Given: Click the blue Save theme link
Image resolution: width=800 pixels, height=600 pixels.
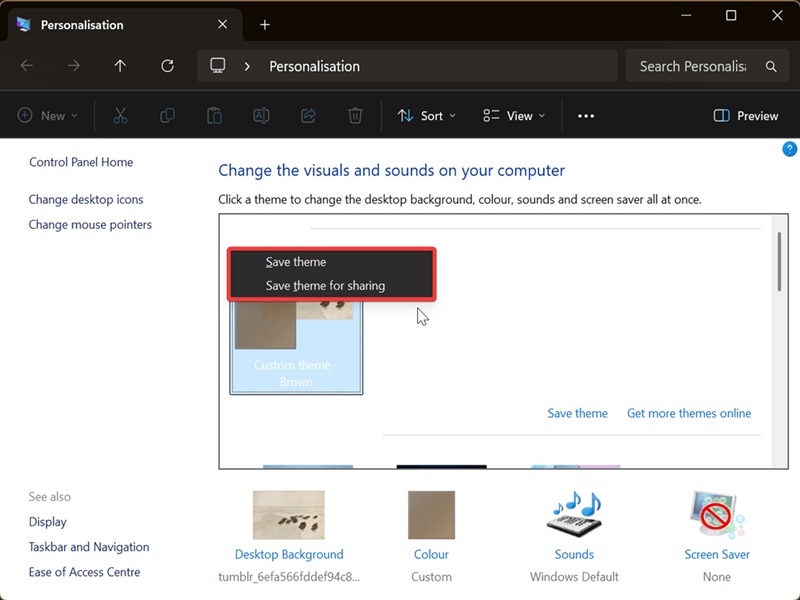Looking at the screenshot, I should tap(578, 413).
